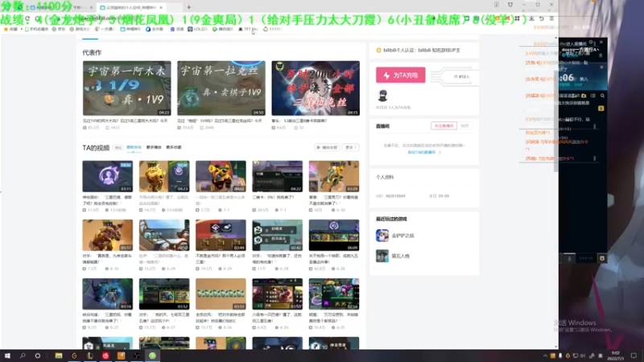Open the 11111 bookmark
This screenshot has height=362, width=644.
[272, 29]
